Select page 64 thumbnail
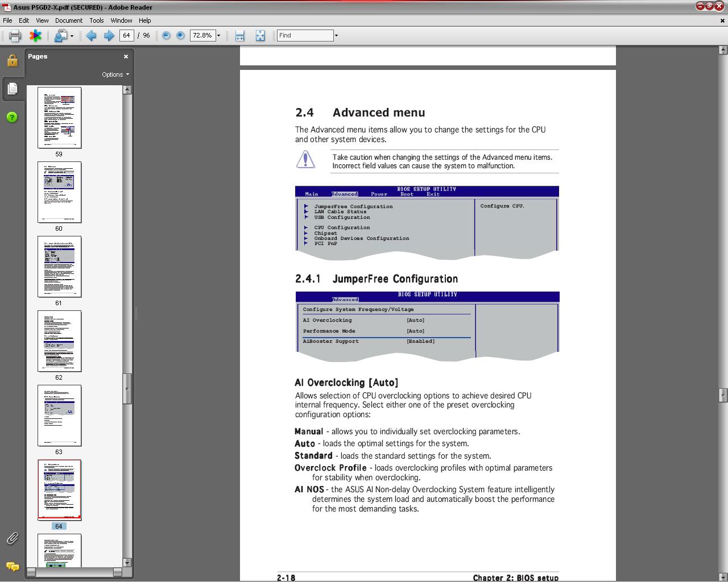 (x=59, y=490)
